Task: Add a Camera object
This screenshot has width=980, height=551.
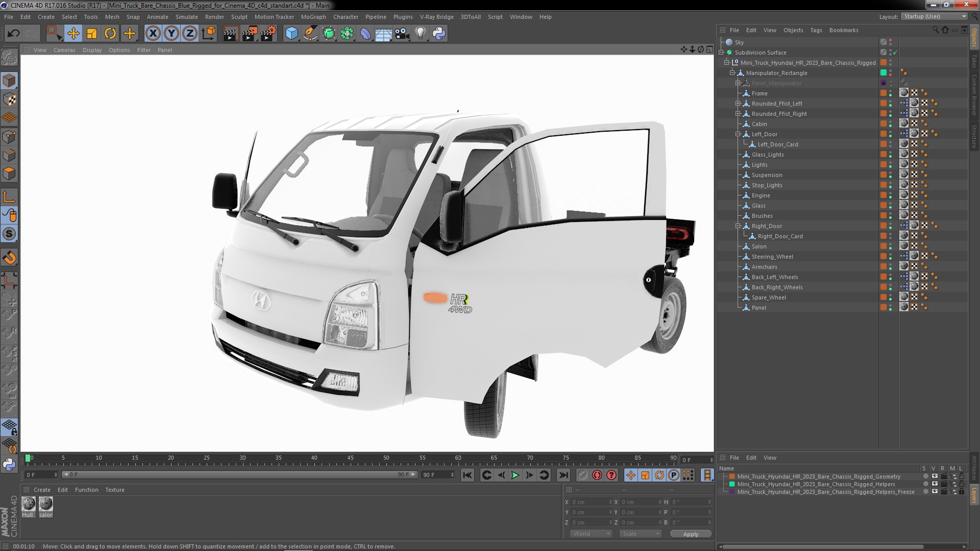Action: (x=402, y=34)
